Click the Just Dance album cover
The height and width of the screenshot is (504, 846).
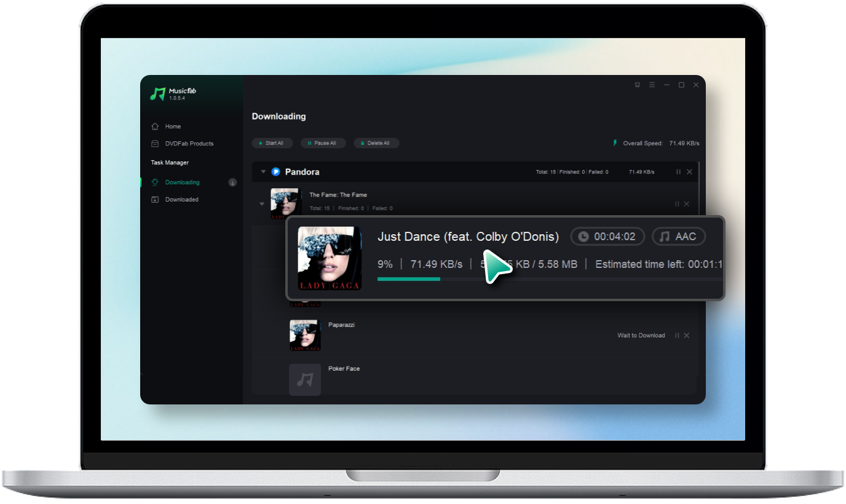pos(330,258)
